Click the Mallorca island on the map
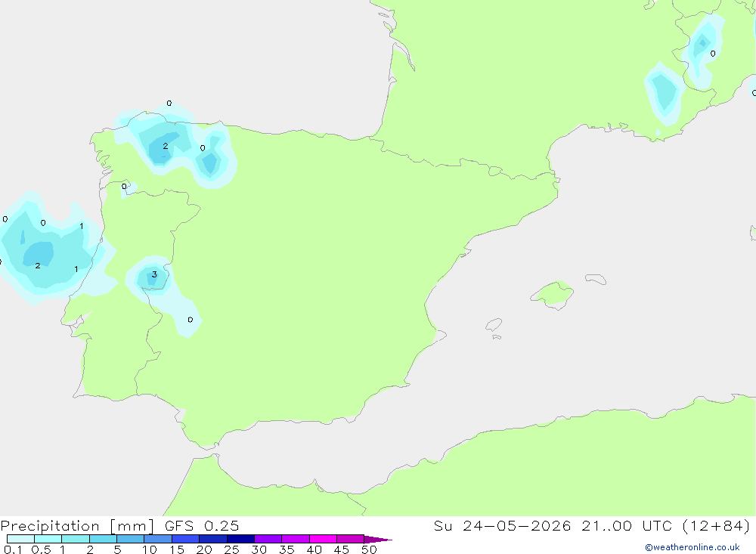This screenshot has height=554, width=756. click(553, 294)
